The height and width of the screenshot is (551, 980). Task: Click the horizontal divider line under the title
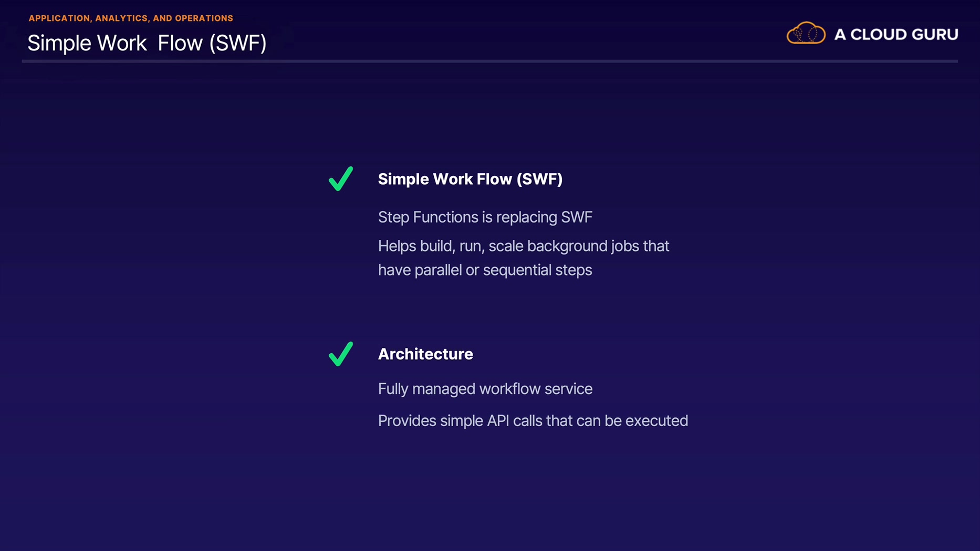[x=489, y=61]
